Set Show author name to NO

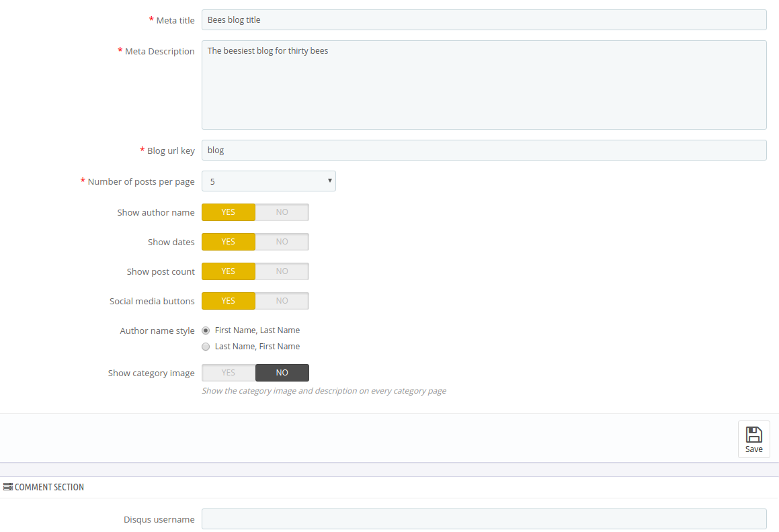pyautogui.click(x=282, y=212)
